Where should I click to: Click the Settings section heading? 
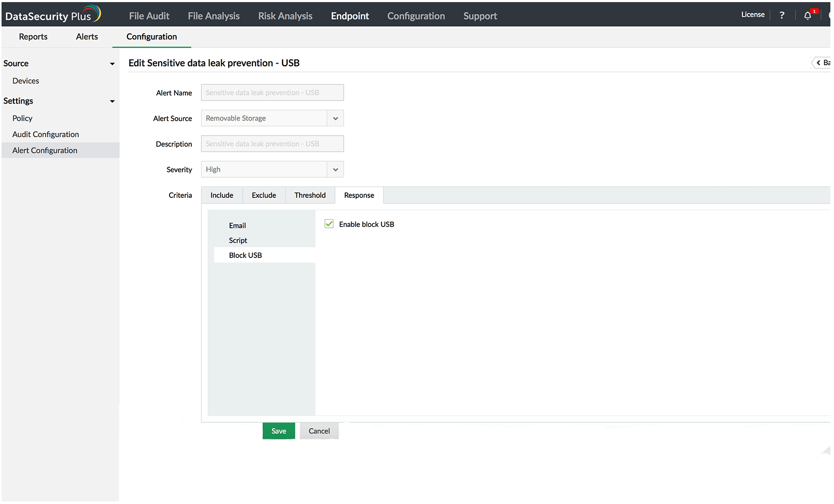18,101
